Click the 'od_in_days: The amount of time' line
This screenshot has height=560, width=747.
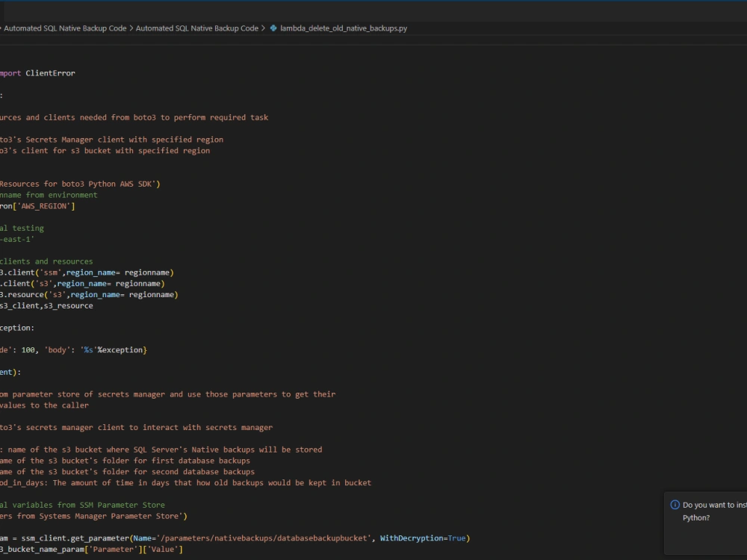(185, 483)
